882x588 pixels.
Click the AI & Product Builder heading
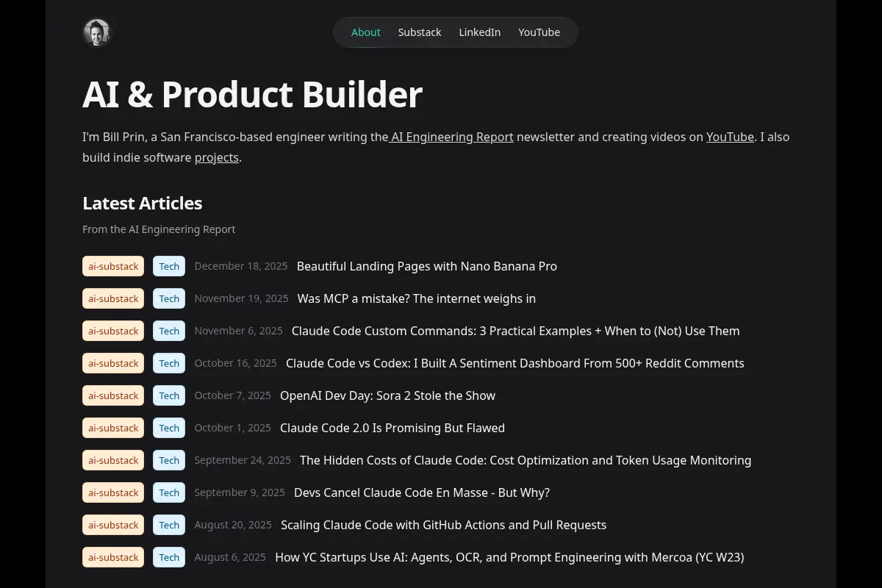252,94
